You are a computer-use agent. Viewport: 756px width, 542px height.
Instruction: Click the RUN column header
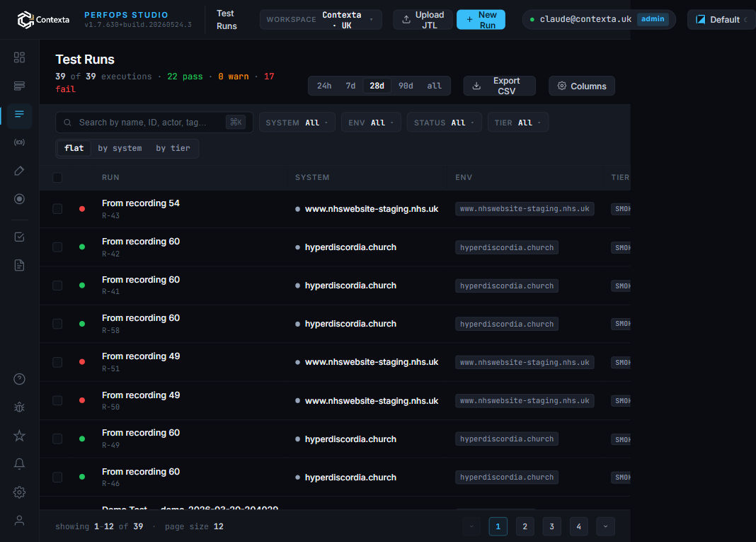[x=110, y=178]
